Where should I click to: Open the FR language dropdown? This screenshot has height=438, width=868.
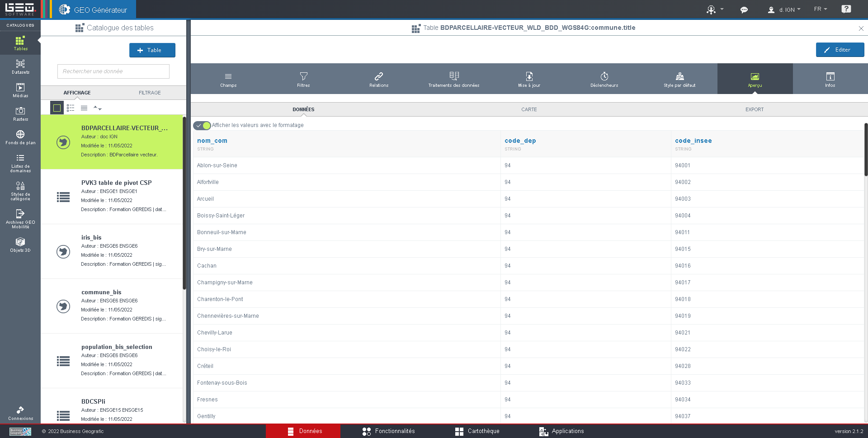pos(820,9)
